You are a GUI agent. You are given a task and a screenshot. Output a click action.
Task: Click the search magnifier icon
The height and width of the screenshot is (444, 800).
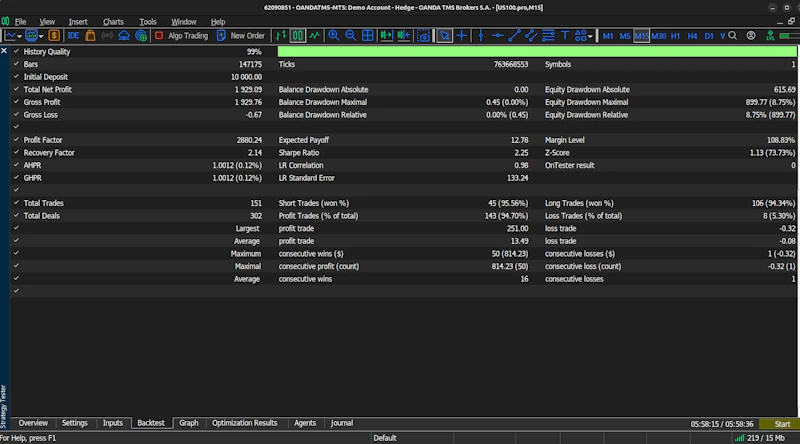tap(733, 36)
